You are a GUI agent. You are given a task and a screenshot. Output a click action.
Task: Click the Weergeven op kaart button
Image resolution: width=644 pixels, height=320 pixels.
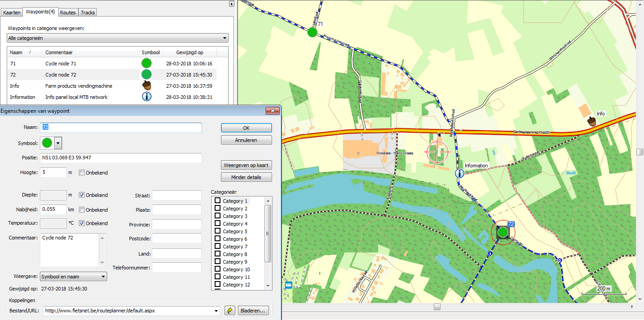tap(246, 165)
